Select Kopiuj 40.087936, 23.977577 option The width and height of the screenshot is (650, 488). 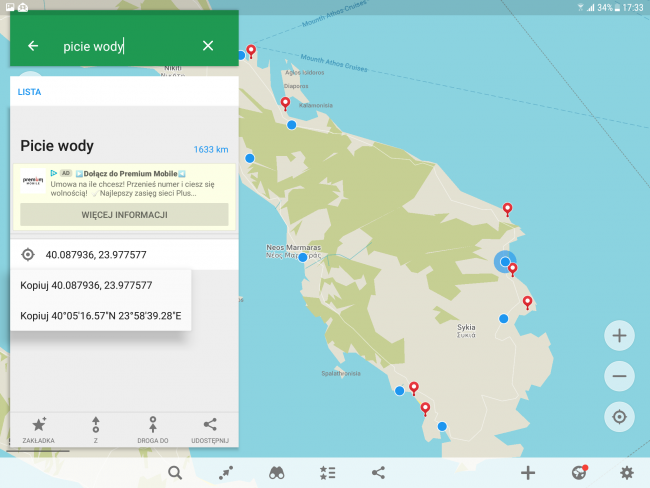point(86,285)
